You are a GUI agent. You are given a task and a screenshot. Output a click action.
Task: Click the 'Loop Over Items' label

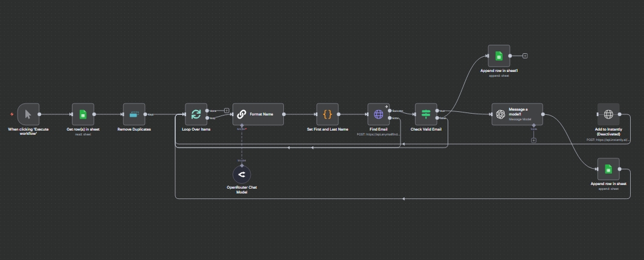196,129
